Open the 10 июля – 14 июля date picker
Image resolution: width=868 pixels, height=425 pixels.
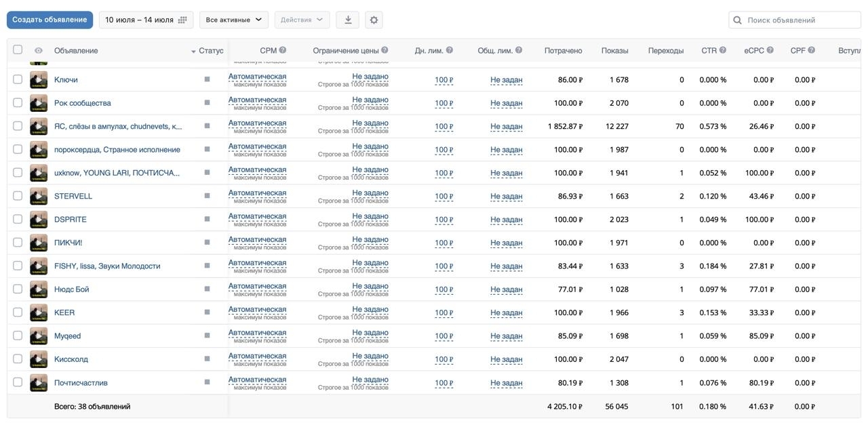(146, 20)
